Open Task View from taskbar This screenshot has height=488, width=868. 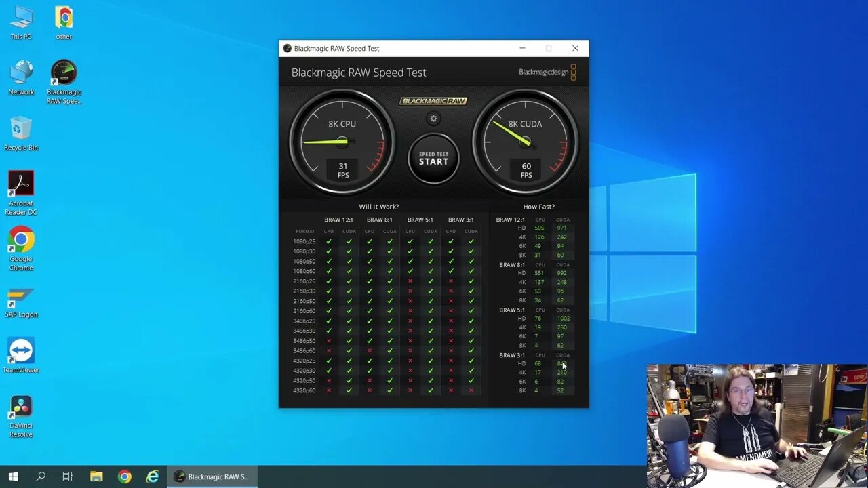pos(67,476)
